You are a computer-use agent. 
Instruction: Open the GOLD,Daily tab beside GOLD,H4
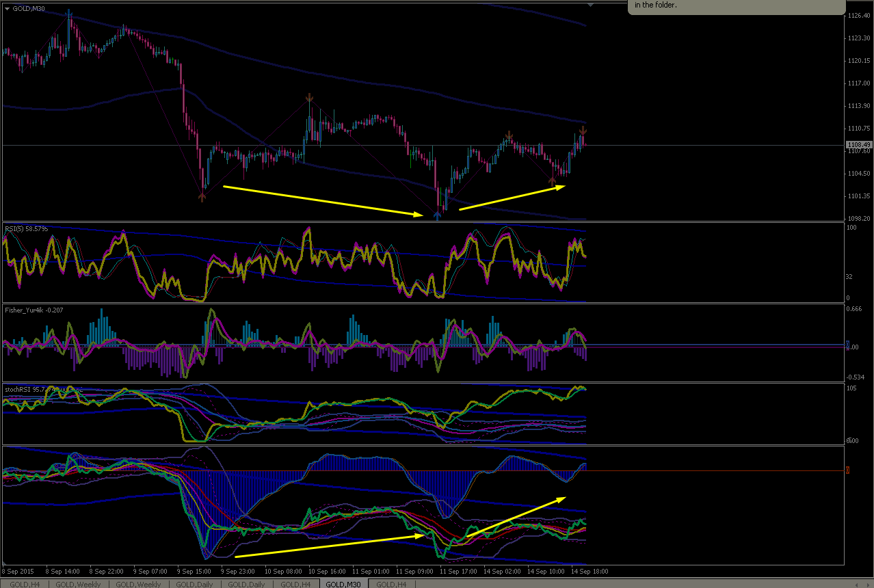click(246, 585)
